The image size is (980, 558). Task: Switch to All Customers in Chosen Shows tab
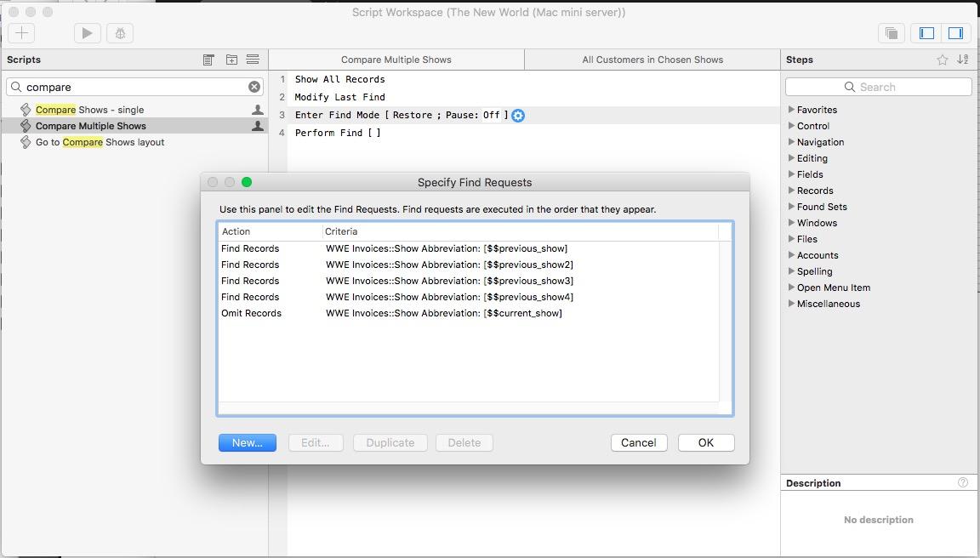pyautogui.click(x=652, y=60)
